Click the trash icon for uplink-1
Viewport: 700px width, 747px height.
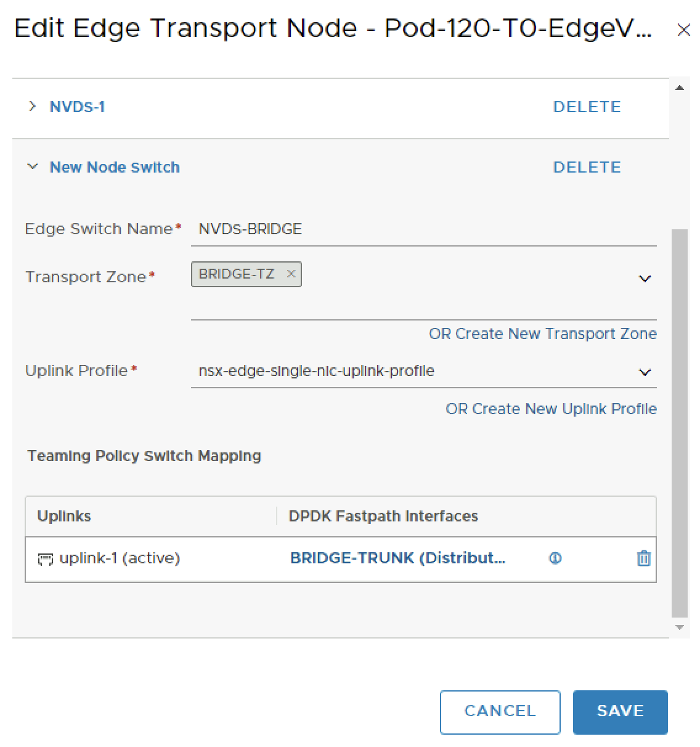click(643, 558)
